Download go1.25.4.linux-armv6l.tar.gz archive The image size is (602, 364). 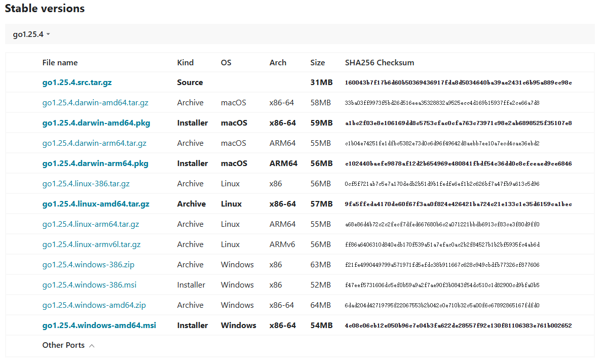pos(91,245)
